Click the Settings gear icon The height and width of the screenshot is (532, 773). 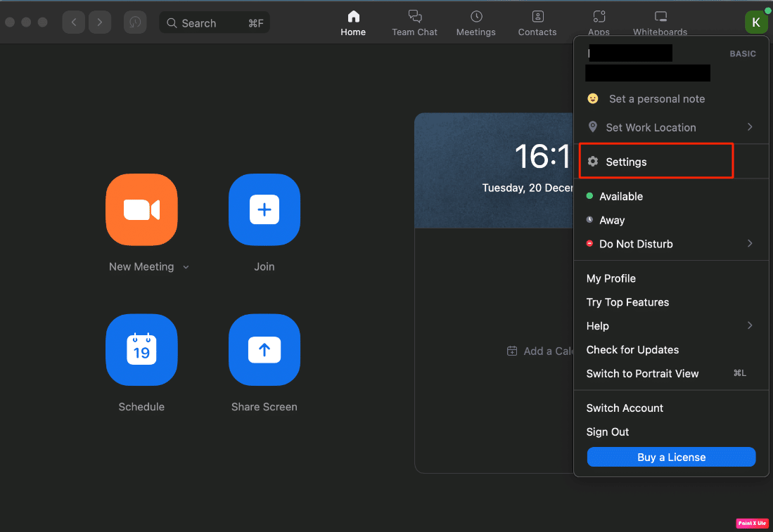click(592, 161)
